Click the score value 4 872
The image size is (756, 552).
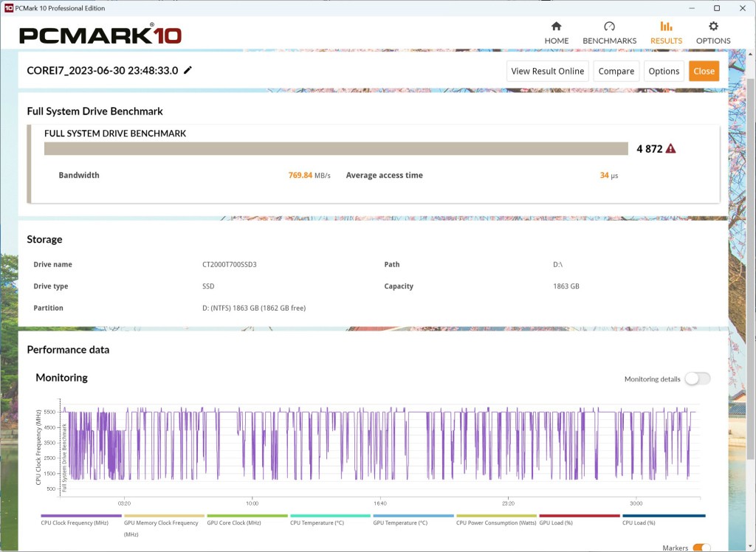click(x=650, y=149)
